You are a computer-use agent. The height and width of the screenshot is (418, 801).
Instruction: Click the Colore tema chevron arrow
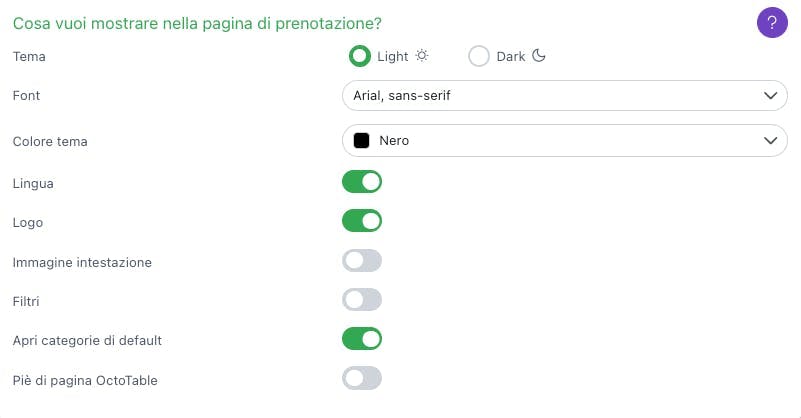(x=770, y=141)
